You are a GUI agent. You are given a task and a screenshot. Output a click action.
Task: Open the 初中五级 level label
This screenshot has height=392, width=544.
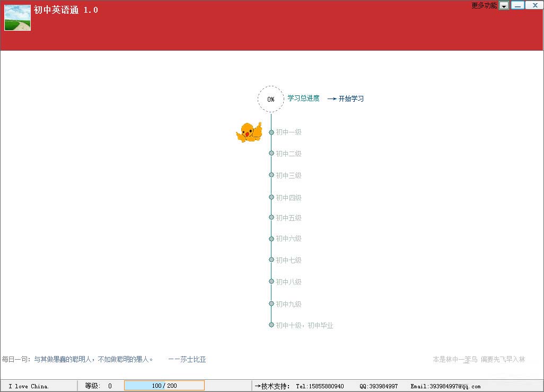[x=288, y=218]
